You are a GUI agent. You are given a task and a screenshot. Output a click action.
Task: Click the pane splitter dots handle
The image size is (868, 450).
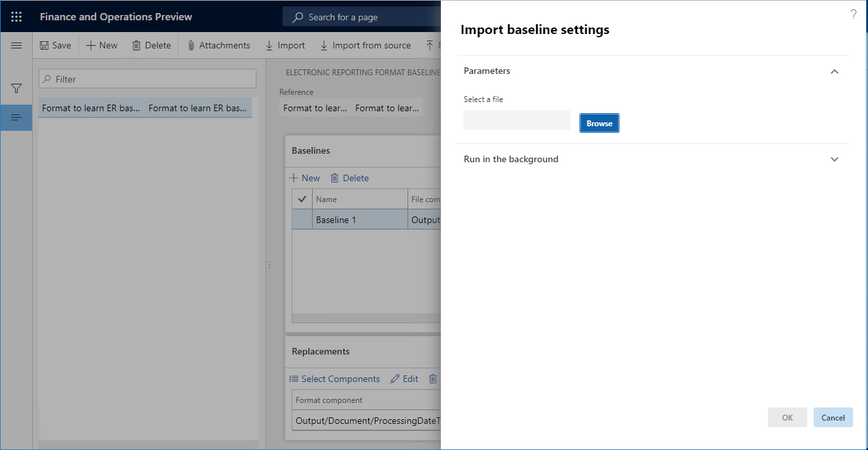point(269,265)
